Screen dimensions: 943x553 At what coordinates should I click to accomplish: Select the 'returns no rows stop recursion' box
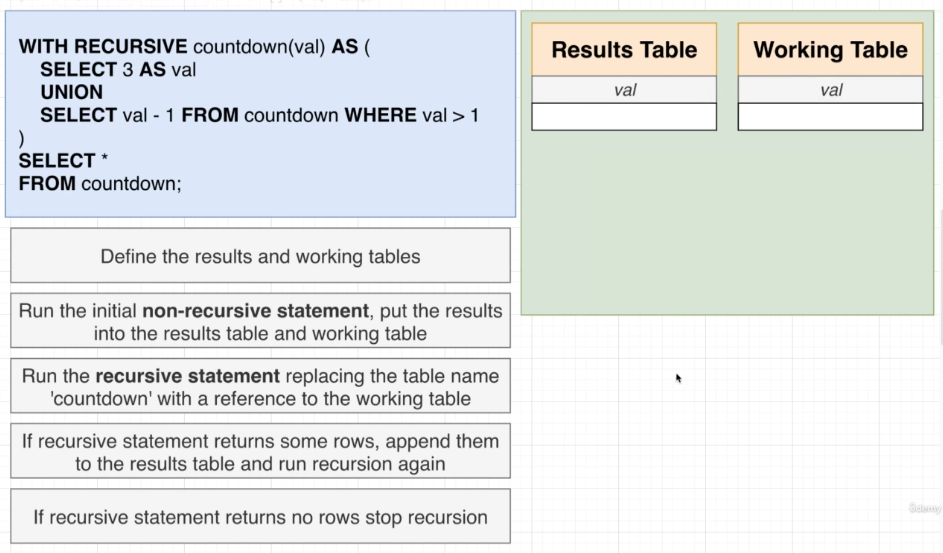click(x=260, y=517)
